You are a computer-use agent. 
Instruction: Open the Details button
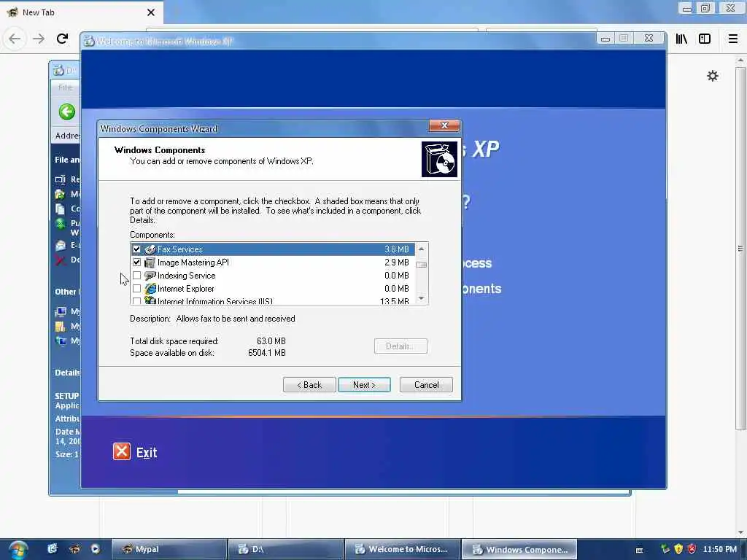pos(400,346)
